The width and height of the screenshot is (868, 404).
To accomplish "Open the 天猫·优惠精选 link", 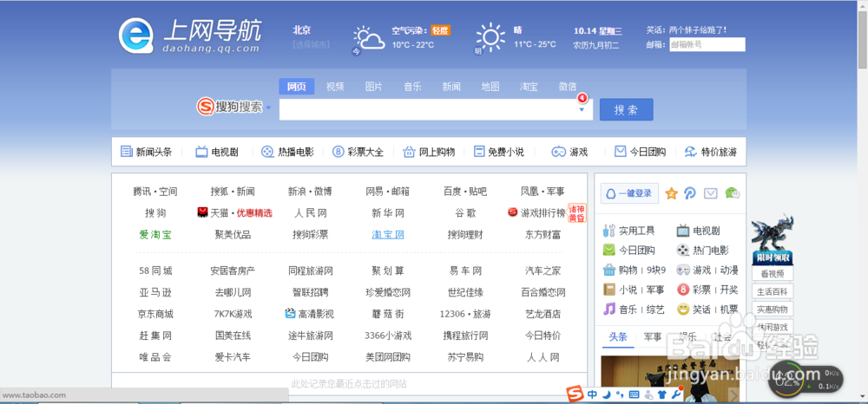I will (234, 212).
